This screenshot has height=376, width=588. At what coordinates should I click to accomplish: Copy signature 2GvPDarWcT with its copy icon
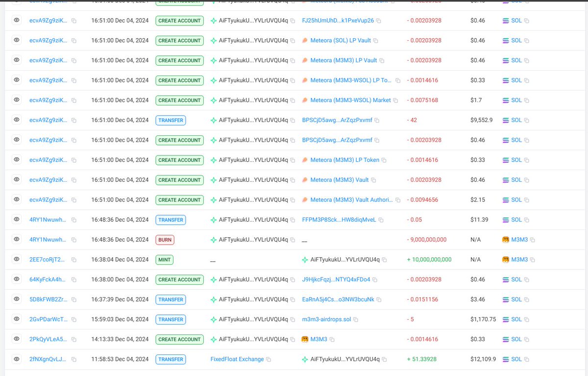click(x=73, y=320)
